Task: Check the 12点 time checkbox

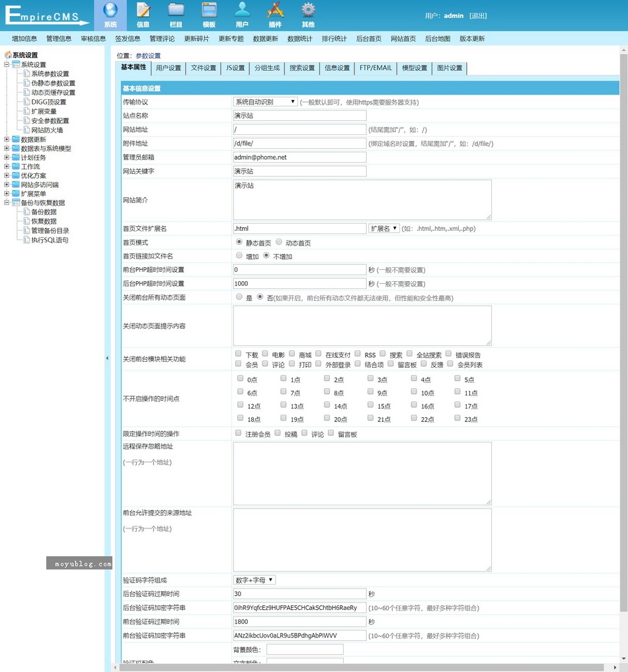Action: click(241, 405)
